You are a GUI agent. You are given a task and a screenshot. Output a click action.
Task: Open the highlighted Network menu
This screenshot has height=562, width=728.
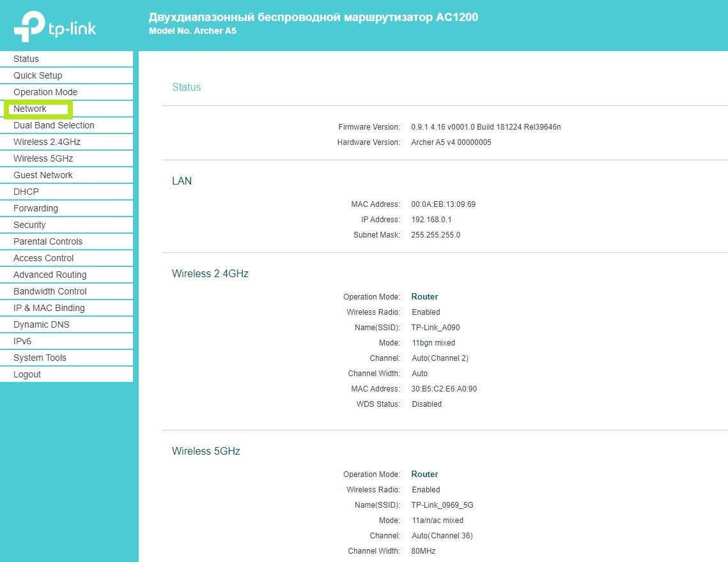click(30, 109)
